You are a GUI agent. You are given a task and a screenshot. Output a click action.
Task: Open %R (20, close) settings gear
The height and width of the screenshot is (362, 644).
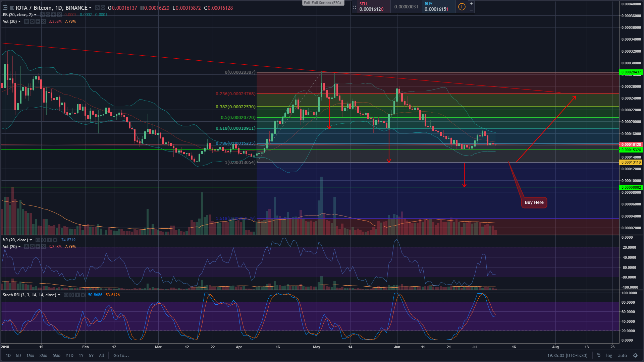[x=44, y=240]
